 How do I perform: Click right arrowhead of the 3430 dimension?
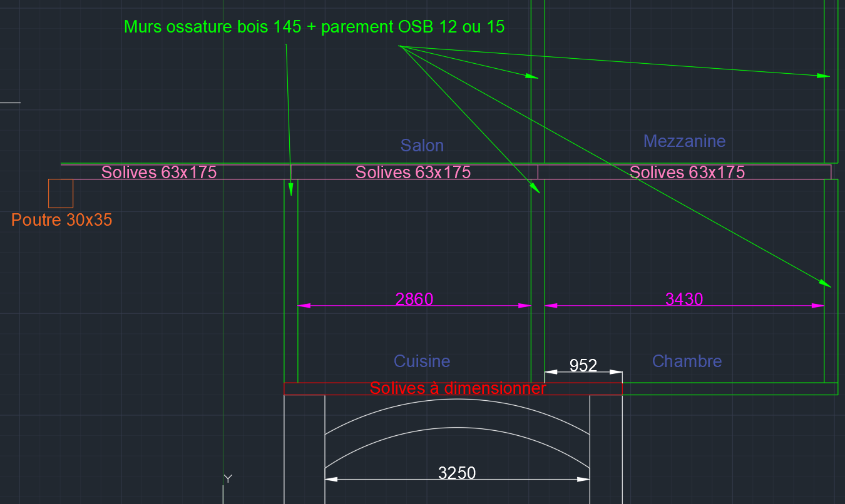[x=818, y=306]
